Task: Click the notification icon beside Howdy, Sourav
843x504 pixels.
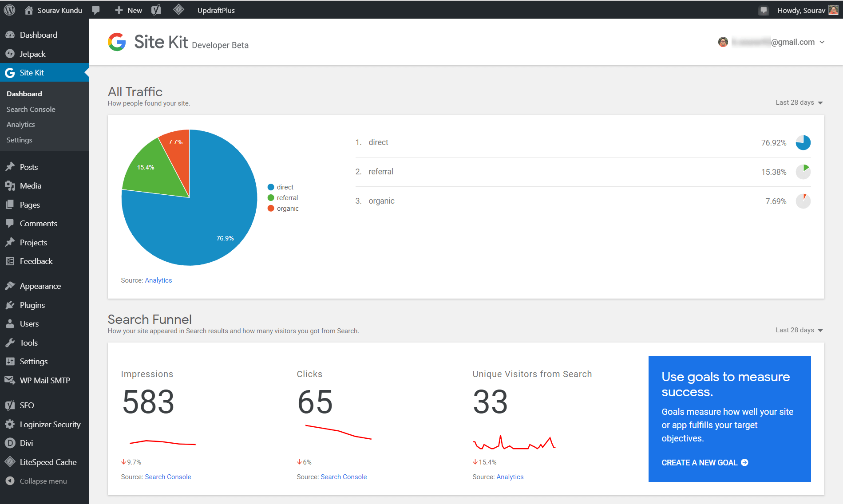Action: pyautogui.click(x=763, y=10)
